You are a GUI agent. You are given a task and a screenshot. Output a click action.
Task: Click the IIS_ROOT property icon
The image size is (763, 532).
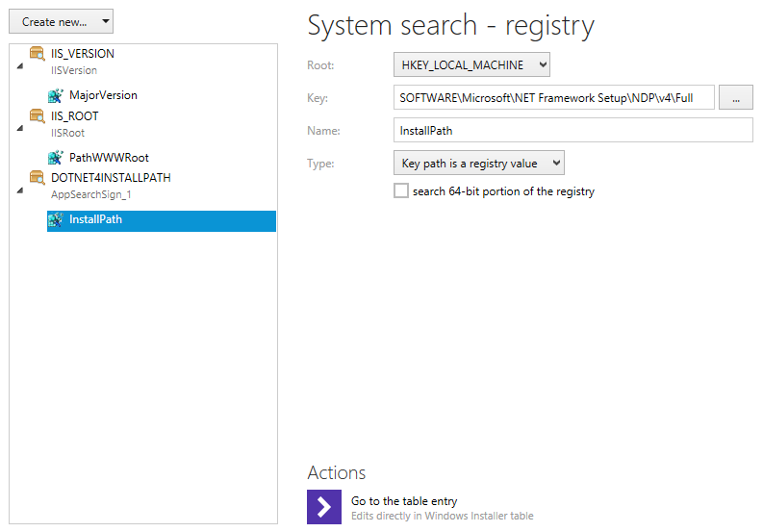click(x=38, y=116)
